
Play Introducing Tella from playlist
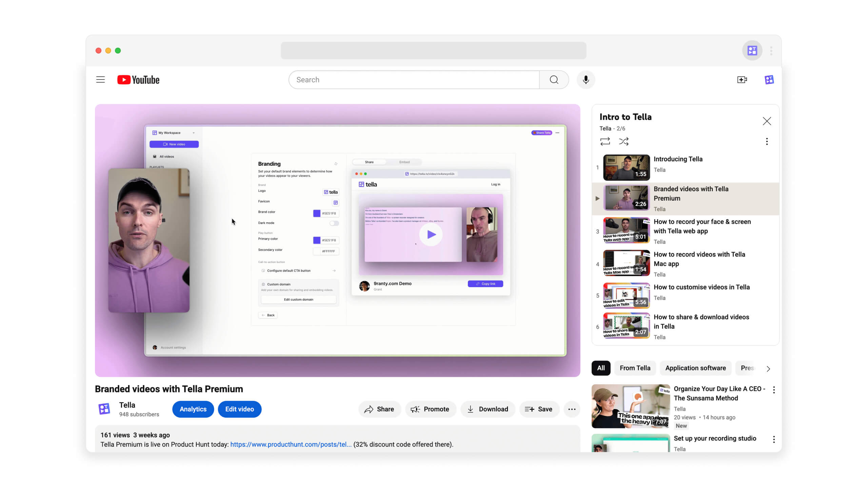click(x=685, y=167)
